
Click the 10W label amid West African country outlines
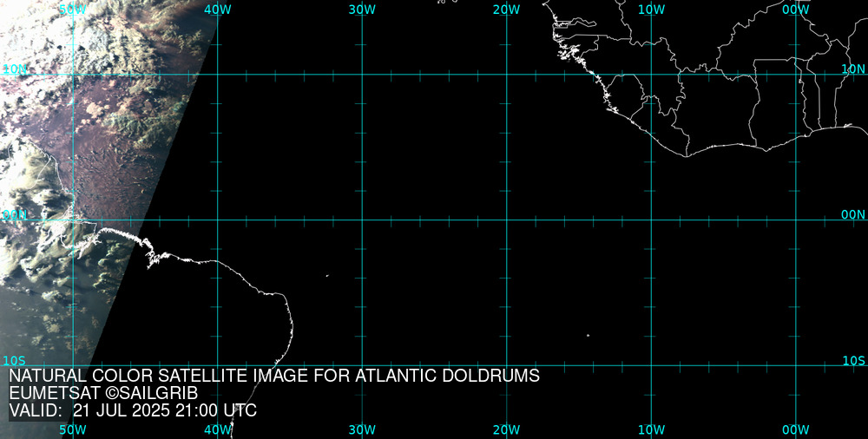click(x=651, y=10)
